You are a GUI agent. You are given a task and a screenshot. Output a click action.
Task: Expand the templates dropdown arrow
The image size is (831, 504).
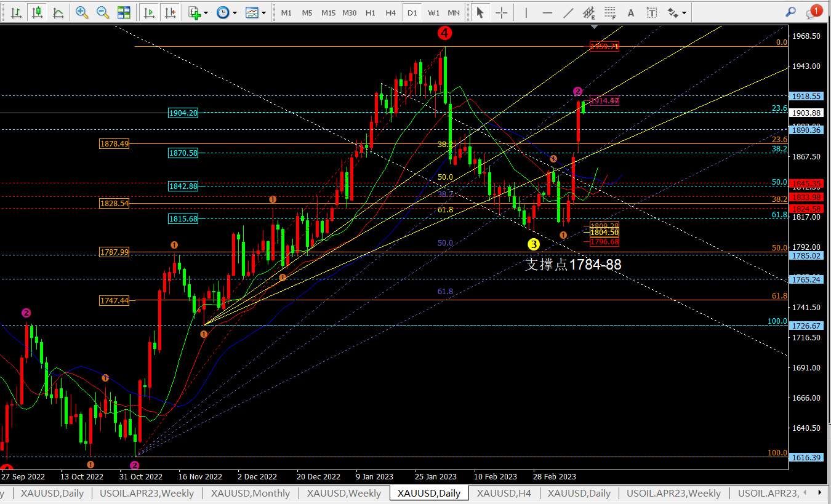click(x=263, y=12)
